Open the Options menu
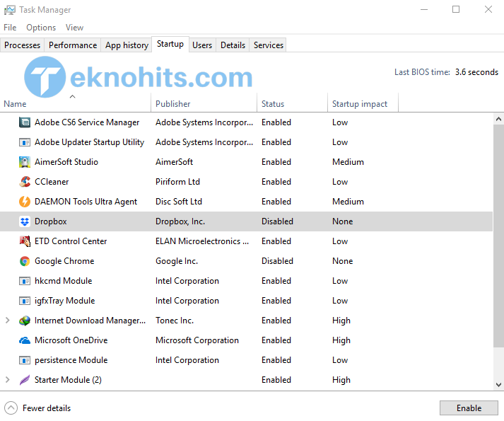Screen dimensions: 504x421 pos(41,28)
